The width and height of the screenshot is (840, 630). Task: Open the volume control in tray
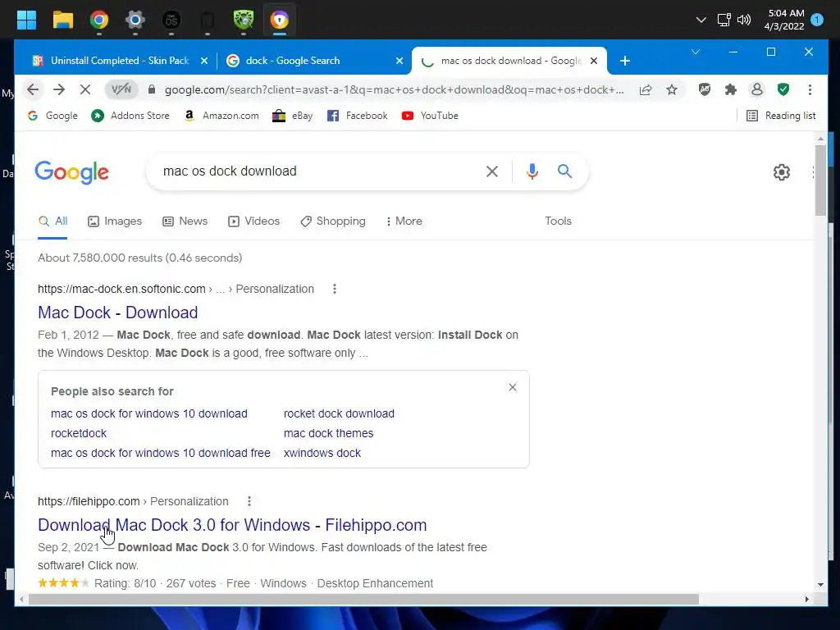coord(743,21)
